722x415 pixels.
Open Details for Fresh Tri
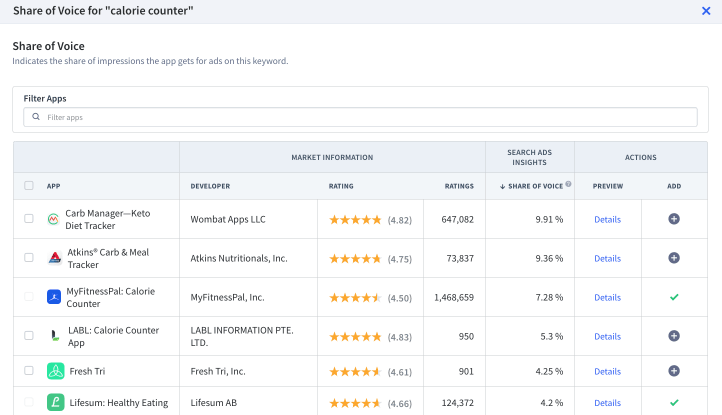(x=607, y=371)
